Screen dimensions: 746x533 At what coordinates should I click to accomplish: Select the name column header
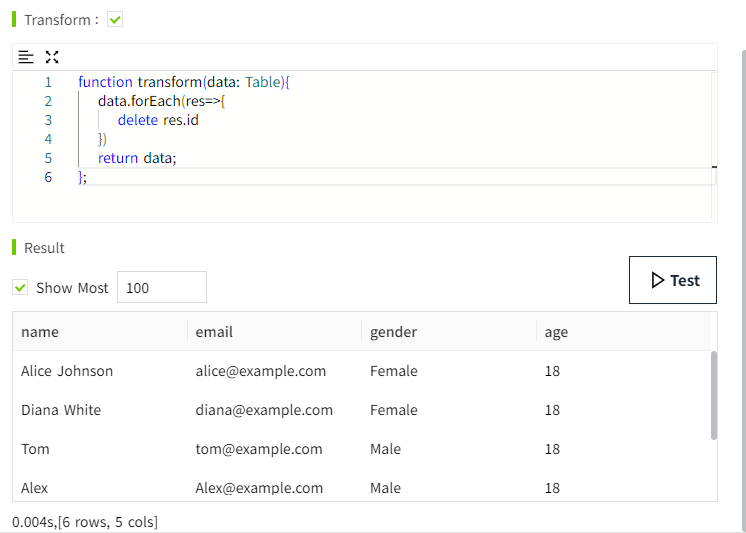point(40,332)
